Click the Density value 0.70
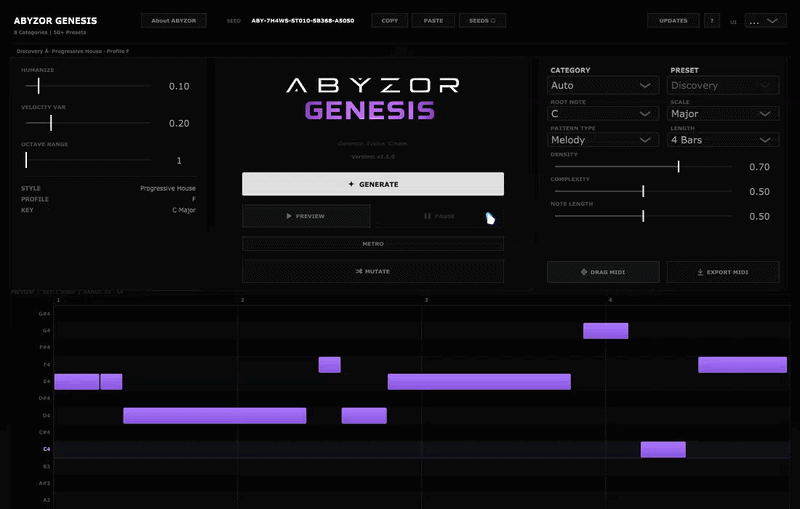This screenshot has height=509, width=800. click(x=759, y=167)
